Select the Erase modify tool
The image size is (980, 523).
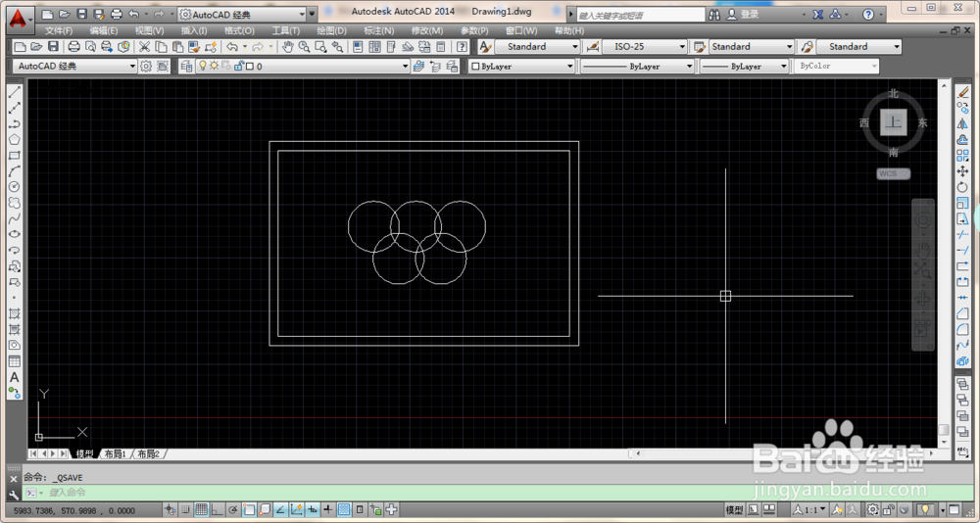coord(962,92)
